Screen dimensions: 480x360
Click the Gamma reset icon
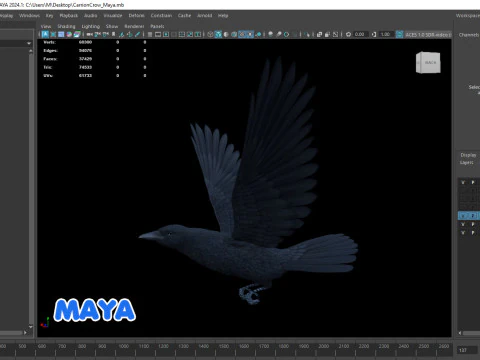374,34
